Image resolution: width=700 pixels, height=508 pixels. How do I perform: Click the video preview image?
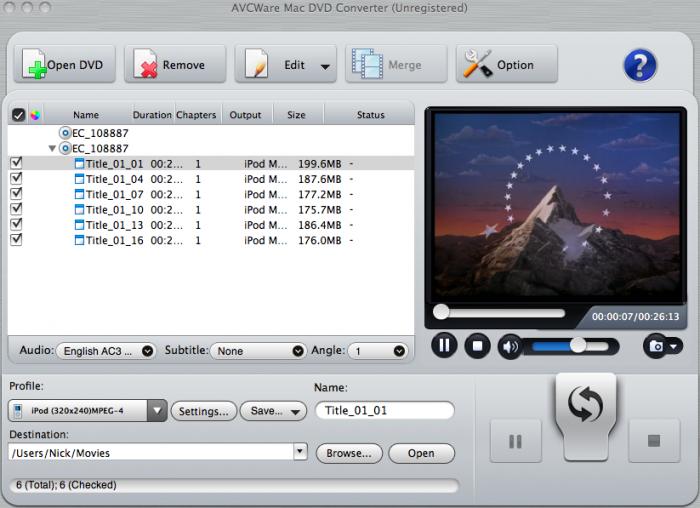556,204
